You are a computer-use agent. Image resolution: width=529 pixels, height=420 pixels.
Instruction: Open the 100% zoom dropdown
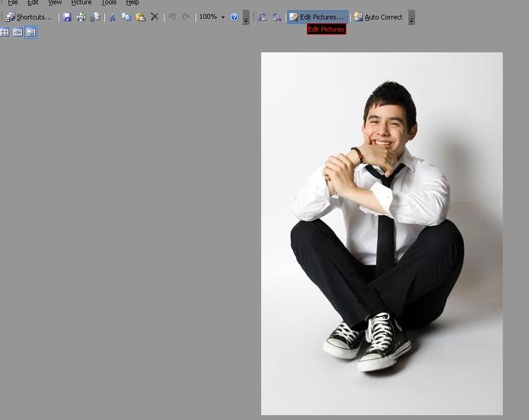point(223,17)
